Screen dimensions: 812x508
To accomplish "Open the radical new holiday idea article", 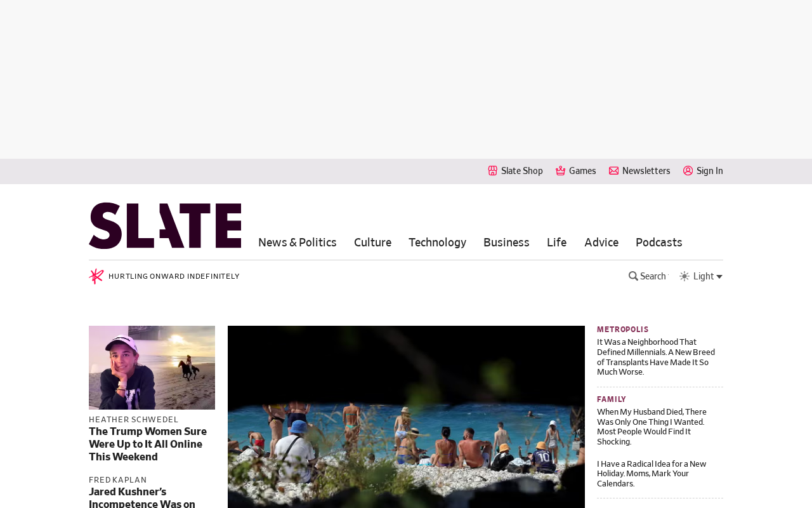I will pos(652,474).
